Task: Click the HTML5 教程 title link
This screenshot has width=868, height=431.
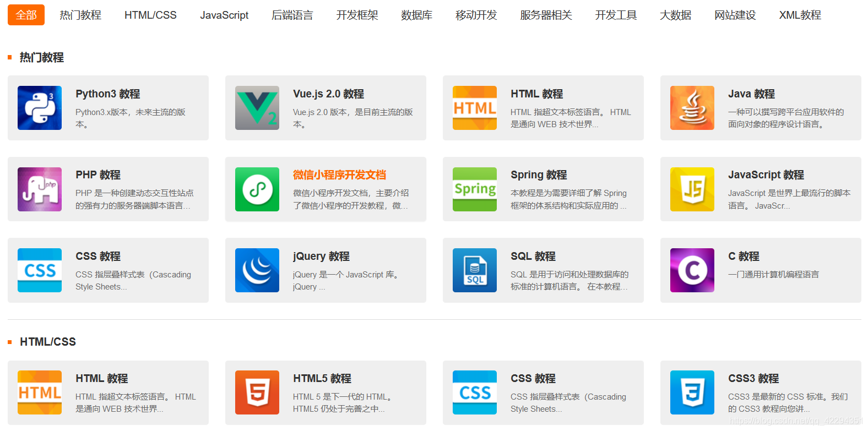Action: pyautogui.click(x=322, y=379)
